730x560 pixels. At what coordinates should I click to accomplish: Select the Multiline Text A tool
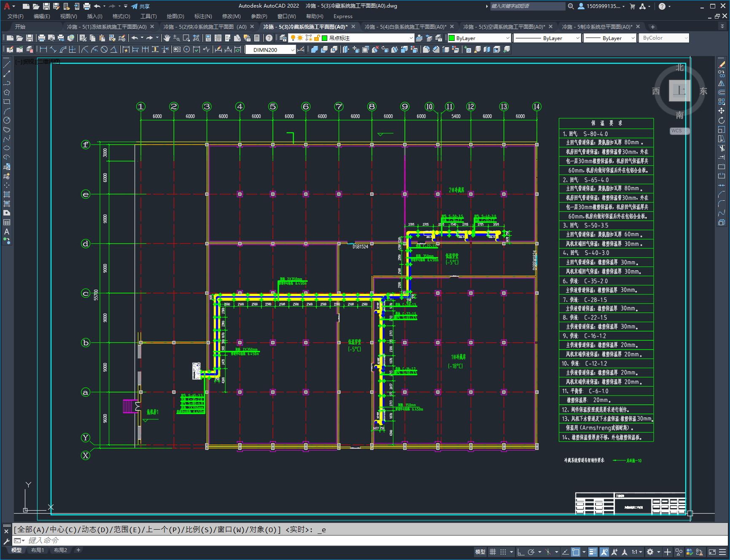click(x=7, y=232)
